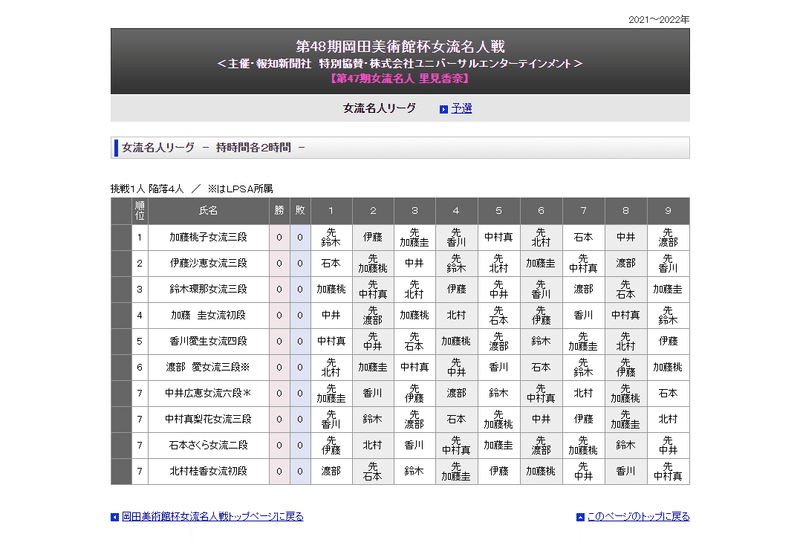Viewport: 800px width, 545px height.
Task: Click the player name 加藤 圭女流初段
Action: pos(208,315)
